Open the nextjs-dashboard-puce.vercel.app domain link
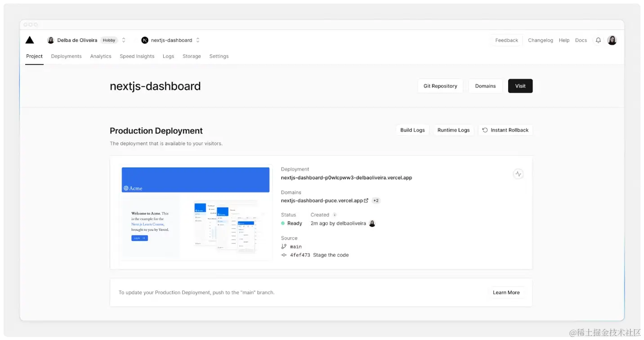 point(322,201)
